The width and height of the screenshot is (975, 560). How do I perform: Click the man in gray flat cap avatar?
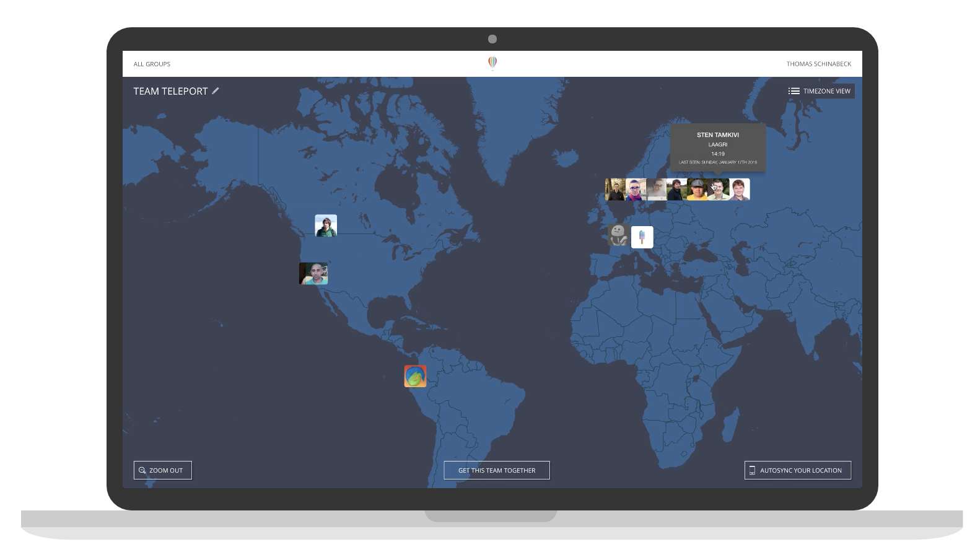(x=697, y=190)
